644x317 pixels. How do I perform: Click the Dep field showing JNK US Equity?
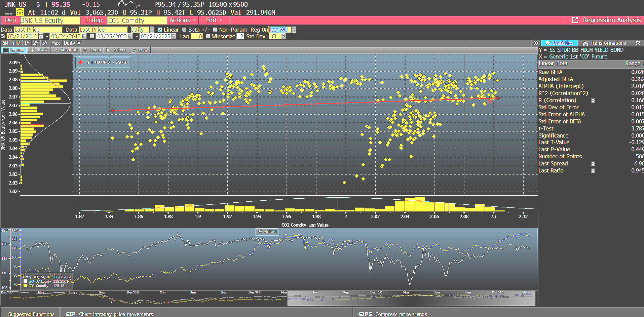tap(50, 21)
